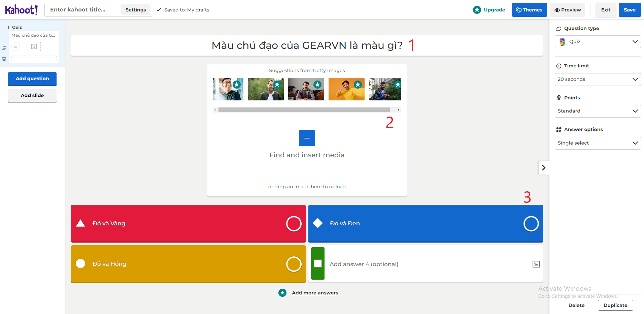
Task: Click the triangle shape on red answer
Action: (80, 223)
